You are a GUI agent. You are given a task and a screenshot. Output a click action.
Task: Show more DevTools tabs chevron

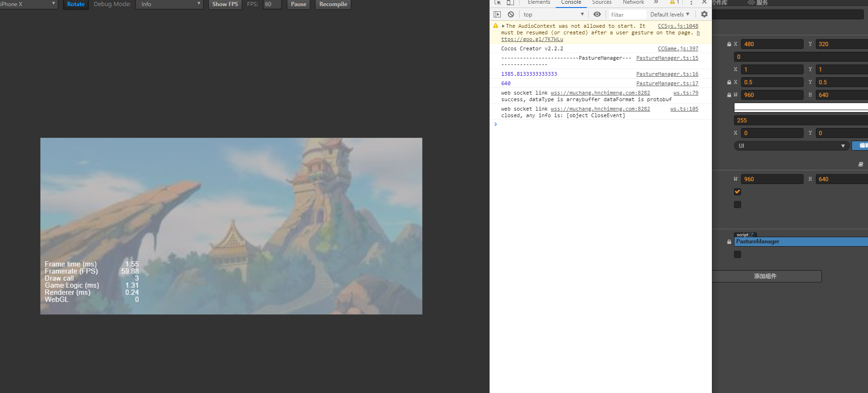[x=656, y=2]
